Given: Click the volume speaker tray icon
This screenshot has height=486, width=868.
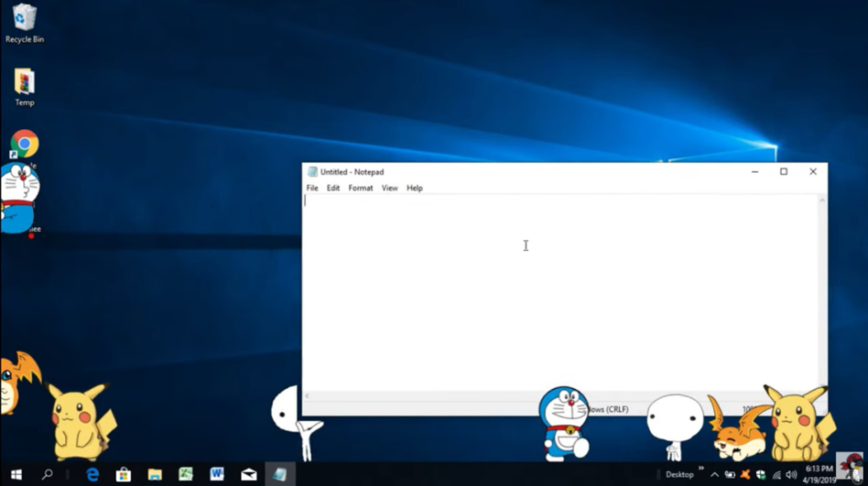Looking at the screenshot, I should pyautogui.click(x=792, y=475).
